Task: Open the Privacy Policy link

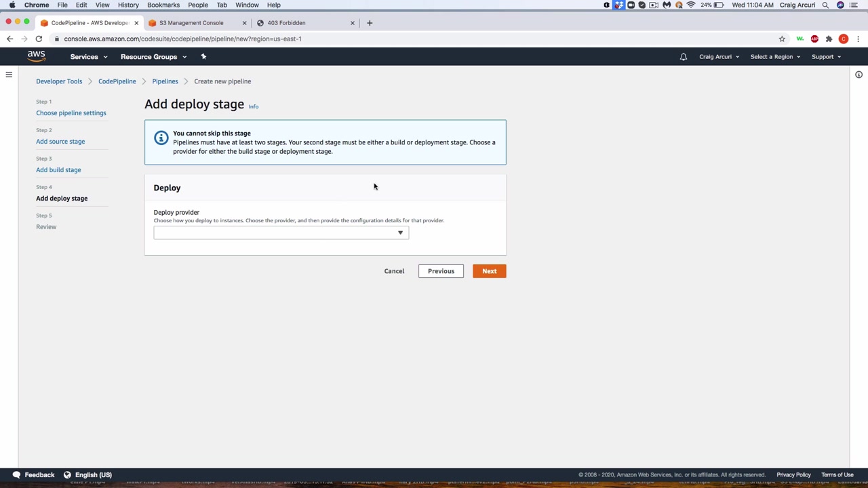Action: tap(793, 475)
